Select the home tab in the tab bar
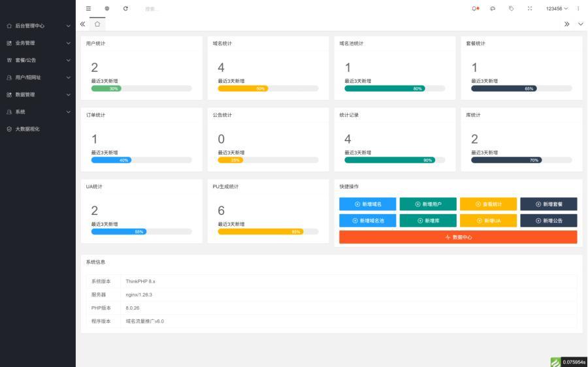The image size is (588, 367). click(x=97, y=24)
